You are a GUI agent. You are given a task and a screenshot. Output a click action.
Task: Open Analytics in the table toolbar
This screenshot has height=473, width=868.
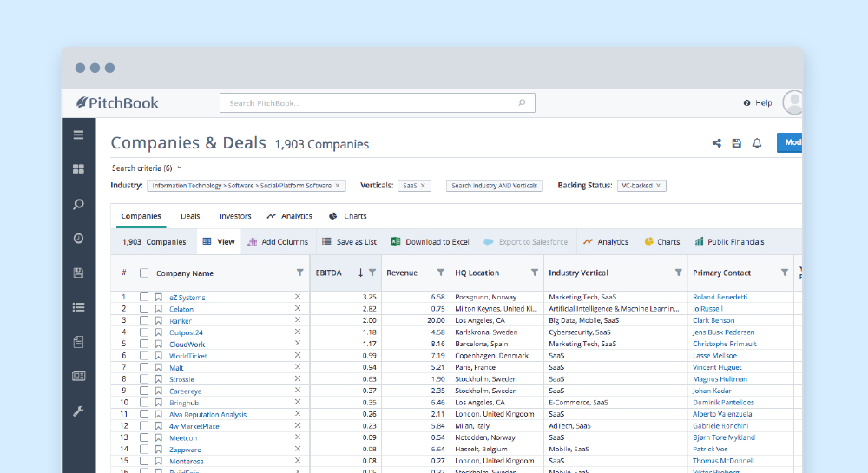(606, 242)
